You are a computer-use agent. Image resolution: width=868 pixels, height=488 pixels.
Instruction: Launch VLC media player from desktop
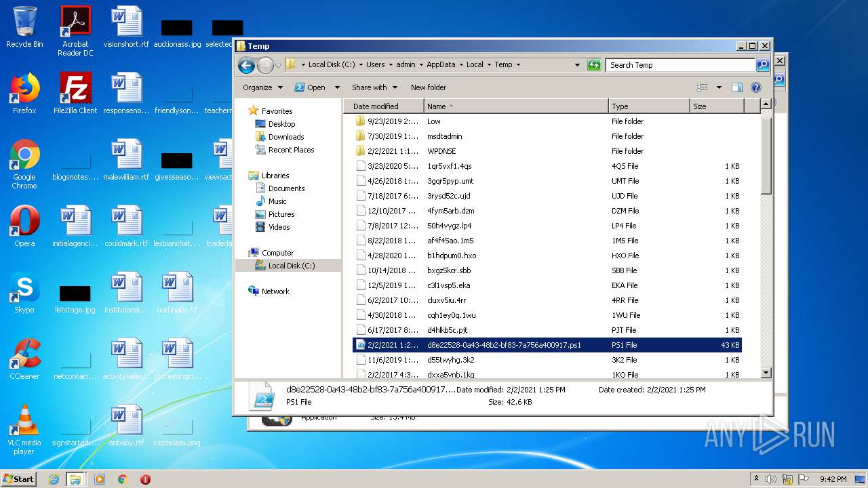(x=24, y=429)
